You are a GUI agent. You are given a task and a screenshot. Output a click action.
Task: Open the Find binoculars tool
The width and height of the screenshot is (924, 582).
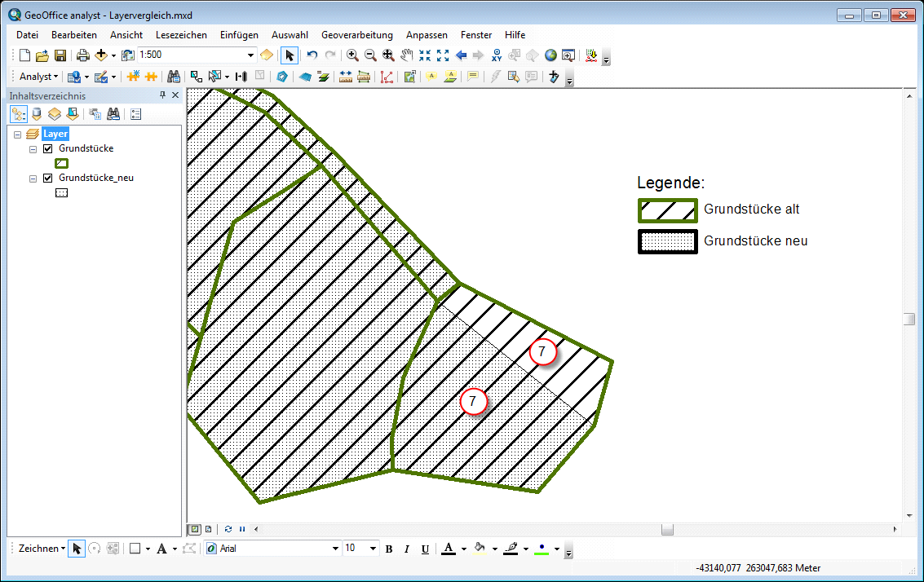click(174, 77)
